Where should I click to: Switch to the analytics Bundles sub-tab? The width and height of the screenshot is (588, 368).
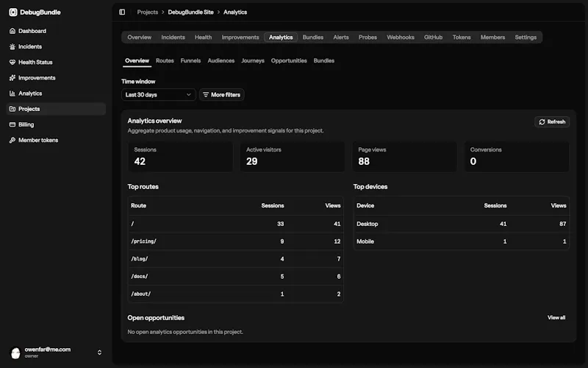[323, 61]
